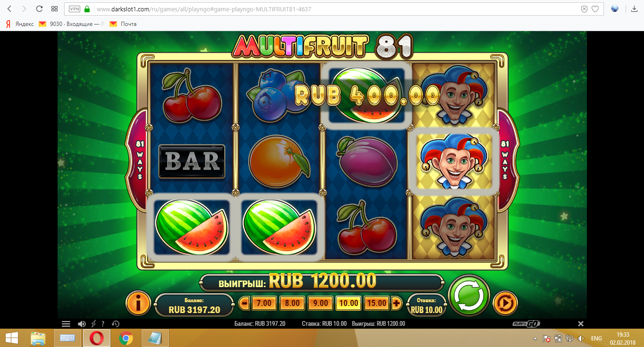
Task: Select the 7.00 bet value
Action: tap(264, 303)
